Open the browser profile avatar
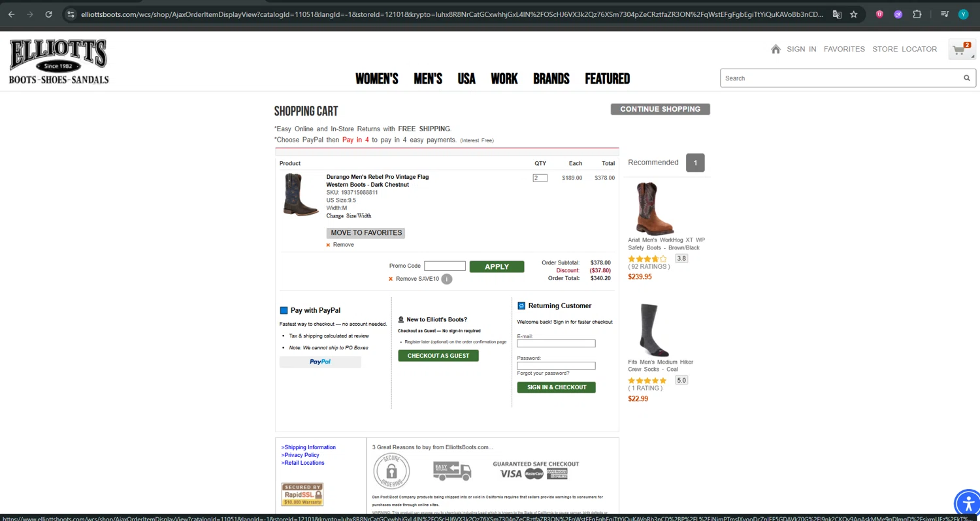This screenshot has width=980, height=521. (x=964, y=14)
